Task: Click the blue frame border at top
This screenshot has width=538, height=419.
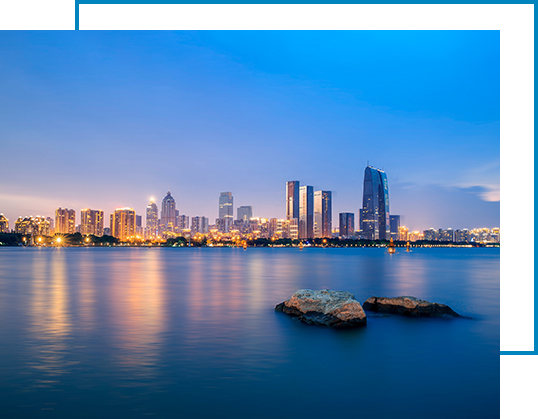Action: pyautogui.click(x=305, y=2)
